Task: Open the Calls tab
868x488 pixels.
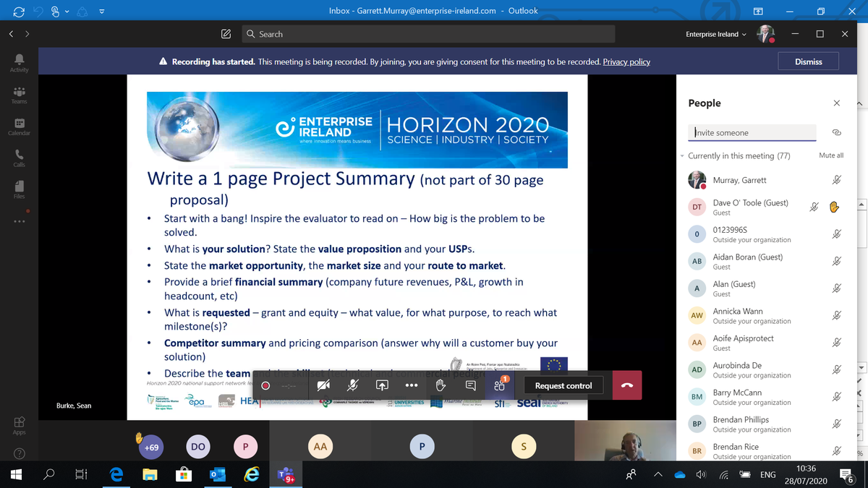Action: tap(20, 158)
